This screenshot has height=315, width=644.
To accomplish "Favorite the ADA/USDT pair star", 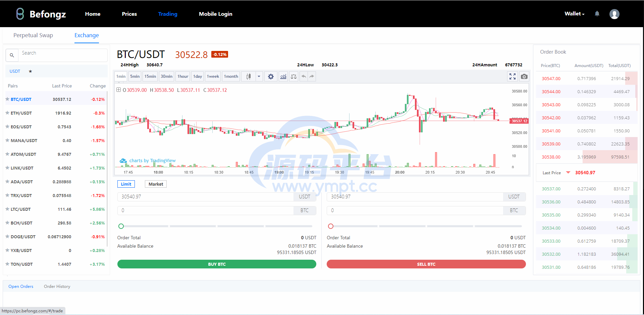I will tap(7, 182).
